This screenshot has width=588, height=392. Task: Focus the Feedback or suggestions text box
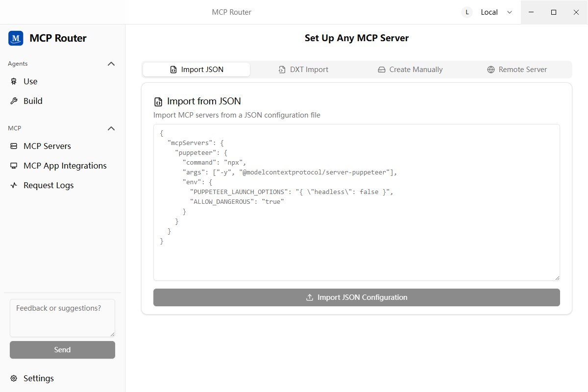pyautogui.click(x=62, y=318)
